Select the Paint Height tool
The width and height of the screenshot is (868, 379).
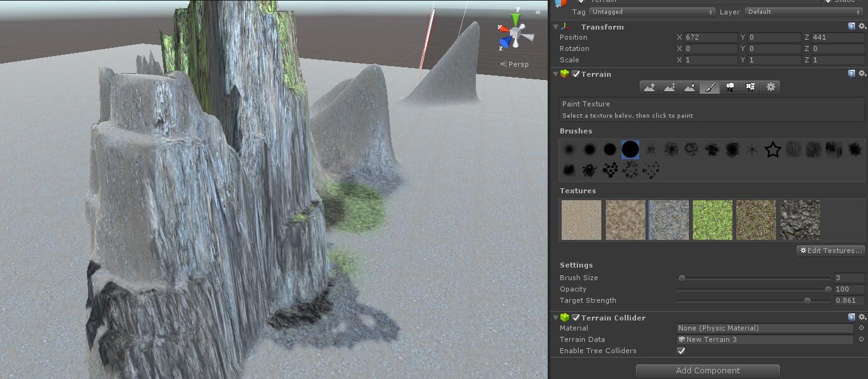click(670, 87)
